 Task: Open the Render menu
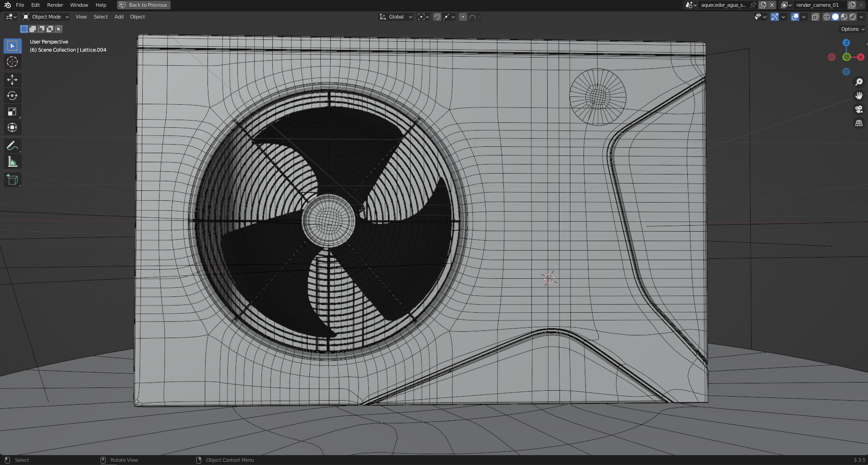(x=55, y=5)
